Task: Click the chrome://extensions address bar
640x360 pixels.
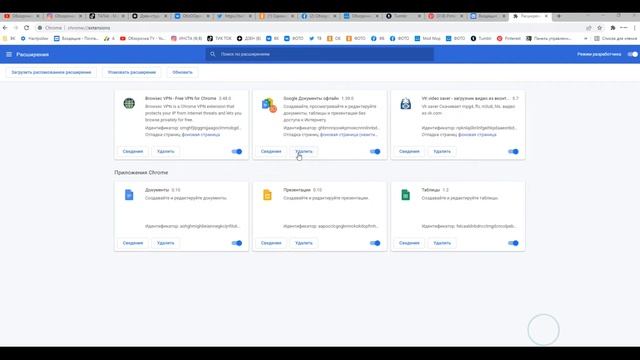Action: click(310, 28)
